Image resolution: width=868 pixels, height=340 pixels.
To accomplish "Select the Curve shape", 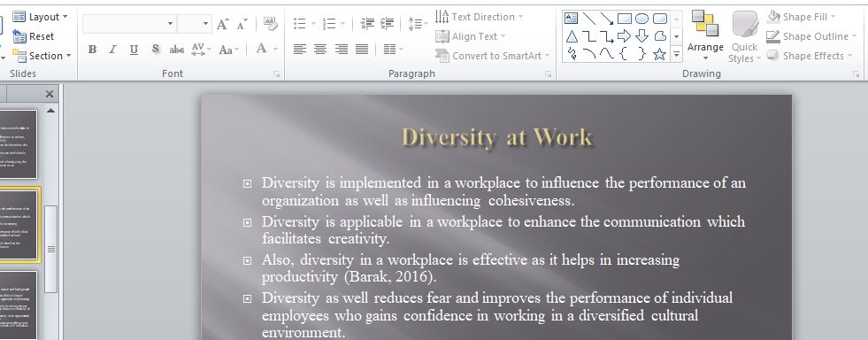I will point(607,54).
